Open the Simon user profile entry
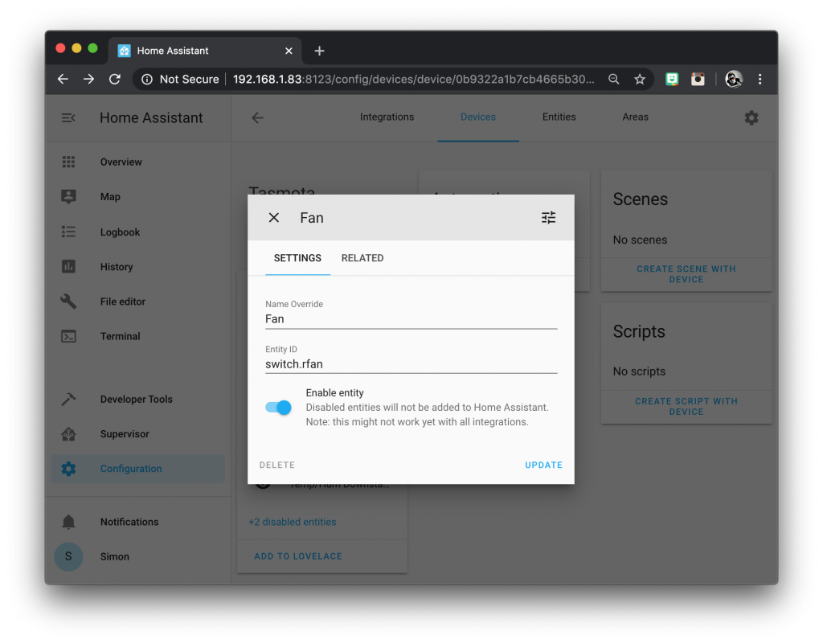The image size is (823, 644). point(138,556)
